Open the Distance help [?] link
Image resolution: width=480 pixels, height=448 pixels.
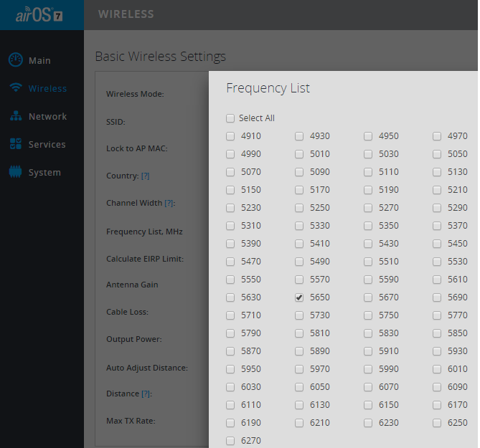146,394
